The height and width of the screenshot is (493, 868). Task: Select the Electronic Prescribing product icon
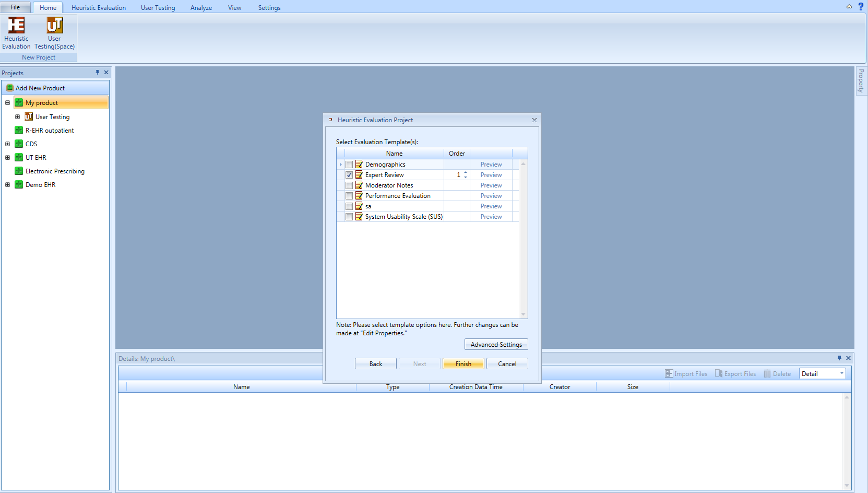tap(19, 171)
